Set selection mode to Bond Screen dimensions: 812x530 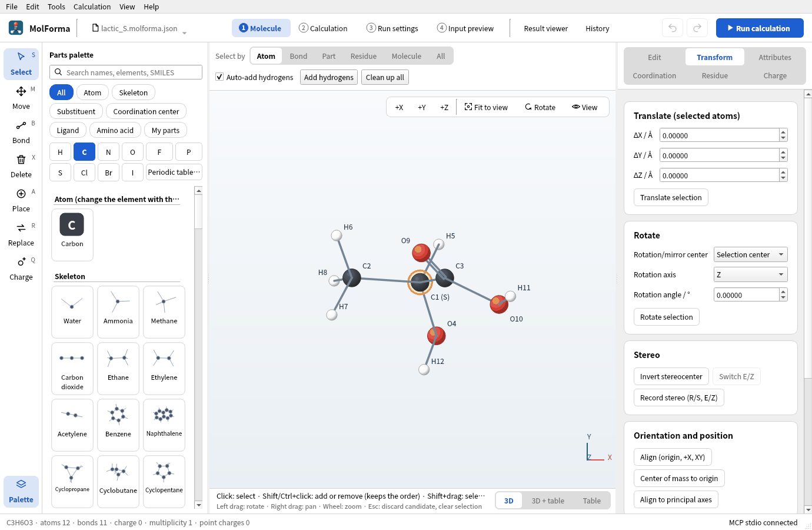(298, 57)
